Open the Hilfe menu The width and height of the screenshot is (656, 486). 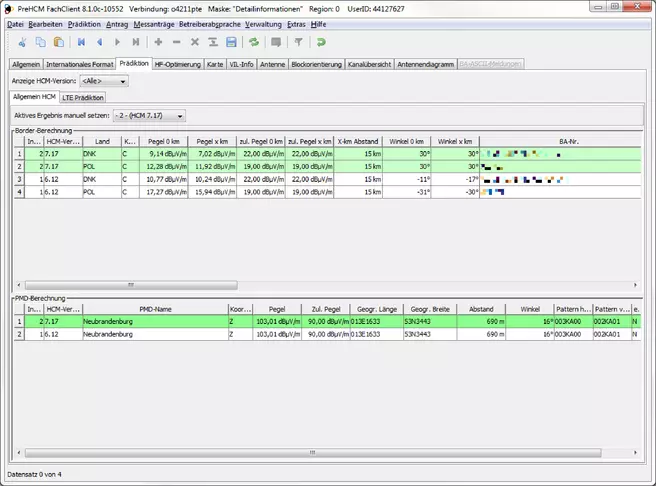tap(318, 24)
